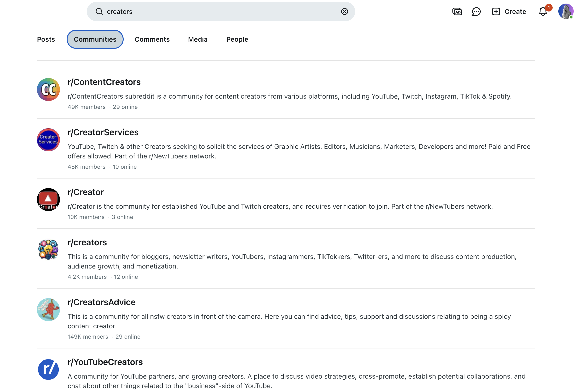
Task: Open the notifications bell
Action: click(x=543, y=11)
